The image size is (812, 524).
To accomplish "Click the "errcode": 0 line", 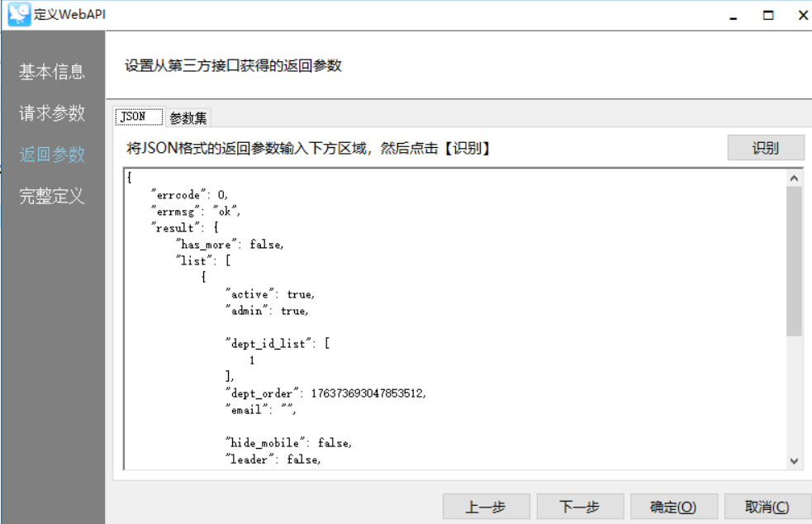I will (189, 195).
